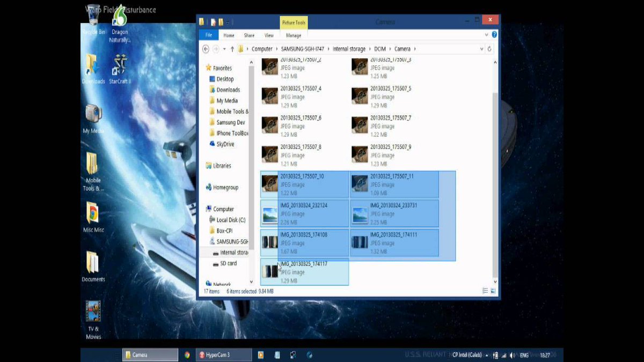This screenshot has width=644, height=362.
Task: Switch to the Manage Picture Tools tab
Action: pos(294,35)
